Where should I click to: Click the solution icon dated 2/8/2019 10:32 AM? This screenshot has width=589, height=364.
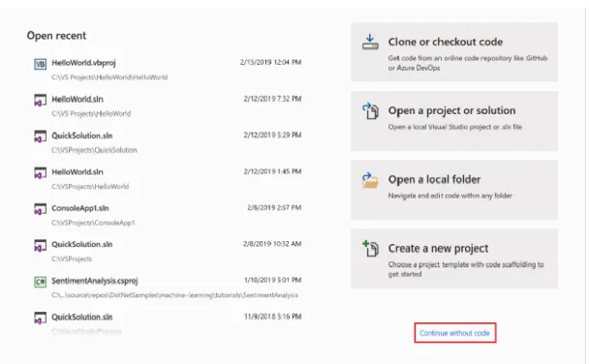pyautogui.click(x=40, y=246)
